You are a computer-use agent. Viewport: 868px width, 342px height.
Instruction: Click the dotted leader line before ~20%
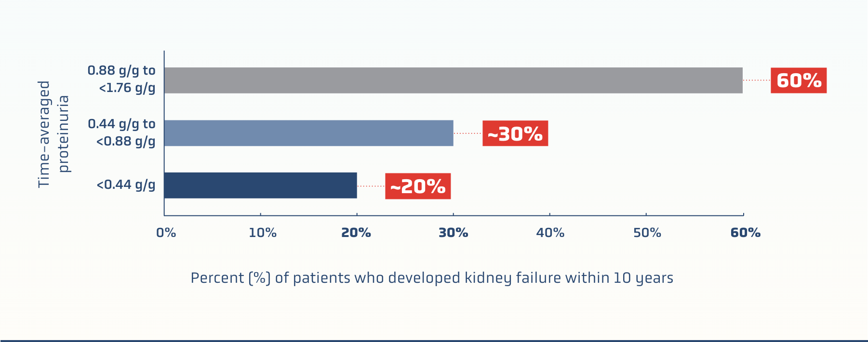(371, 186)
